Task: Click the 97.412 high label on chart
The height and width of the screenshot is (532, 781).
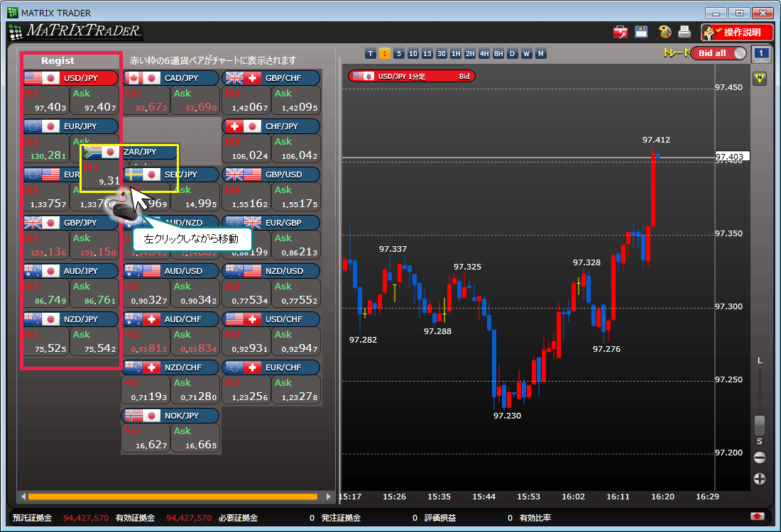Action: (656, 140)
